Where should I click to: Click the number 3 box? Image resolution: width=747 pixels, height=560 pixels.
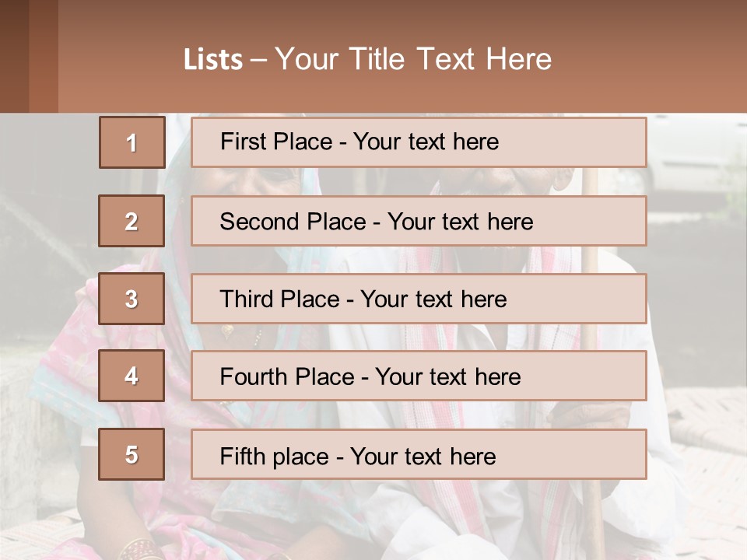pyautogui.click(x=132, y=299)
